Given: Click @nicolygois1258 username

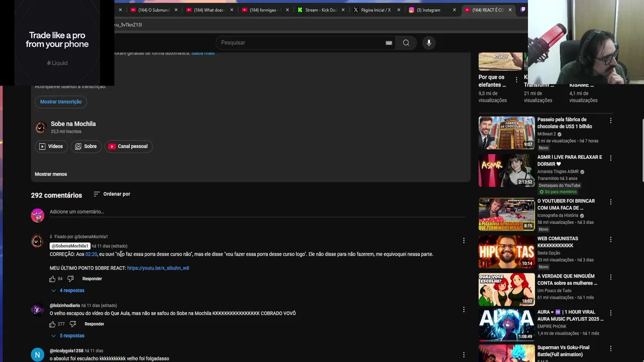Looking at the screenshot, I should (x=66, y=351).
